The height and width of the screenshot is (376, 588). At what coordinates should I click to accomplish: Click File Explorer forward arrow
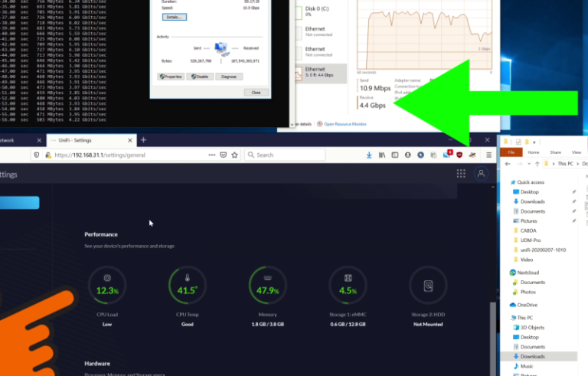(x=520, y=164)
